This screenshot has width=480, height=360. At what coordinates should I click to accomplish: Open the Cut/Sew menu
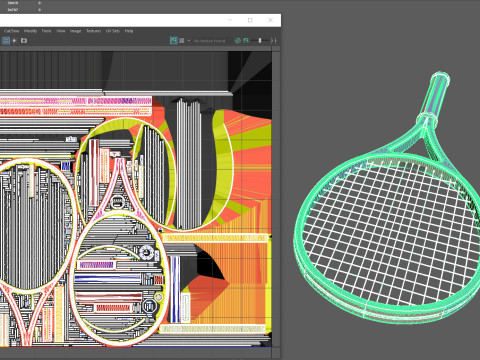click(11, 31)
